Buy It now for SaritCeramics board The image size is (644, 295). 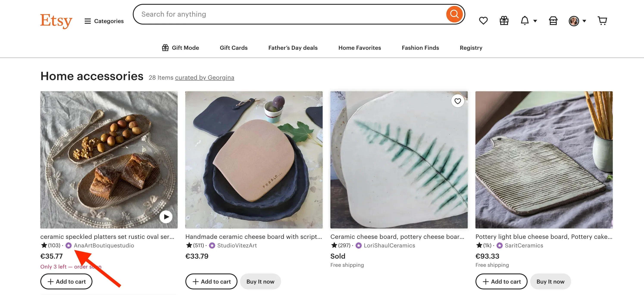coord(550,281)
